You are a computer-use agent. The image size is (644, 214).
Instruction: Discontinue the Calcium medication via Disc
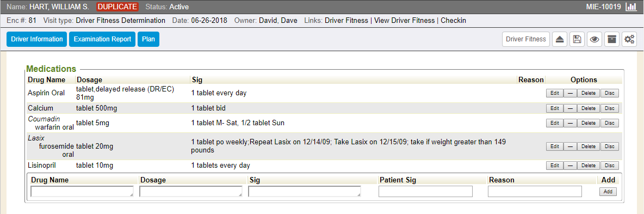point(610,108)
